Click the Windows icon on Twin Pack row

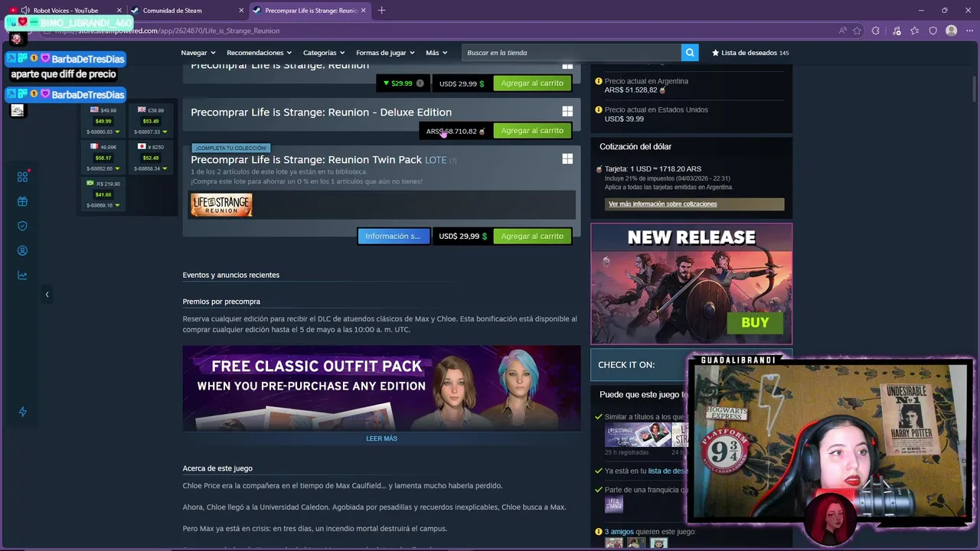coord(567,159)
